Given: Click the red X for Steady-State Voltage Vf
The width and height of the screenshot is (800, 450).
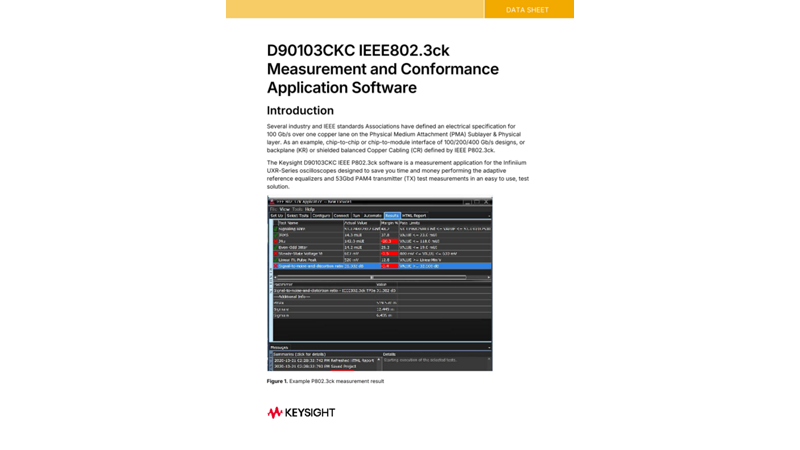Looking at the screenshot, I should coord(276,254).
